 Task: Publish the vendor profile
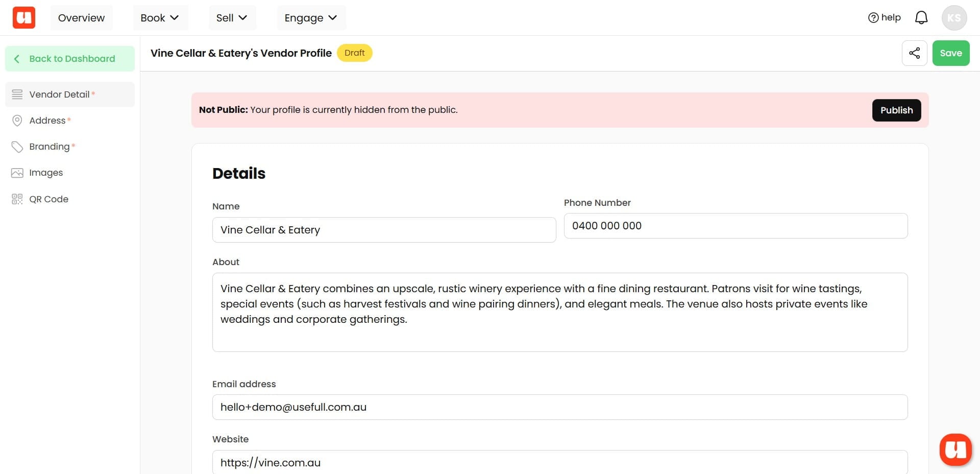(x=896, y=110)
